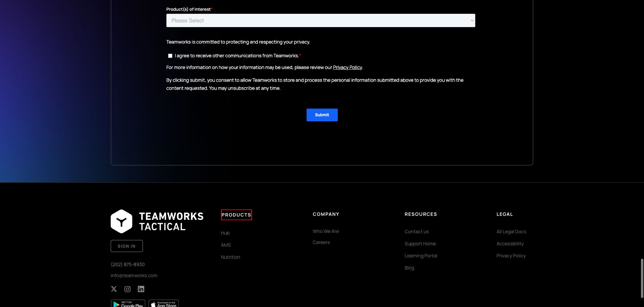Open the Support Home link
This screenshot has width=644, height=307.
pos(420,243)
